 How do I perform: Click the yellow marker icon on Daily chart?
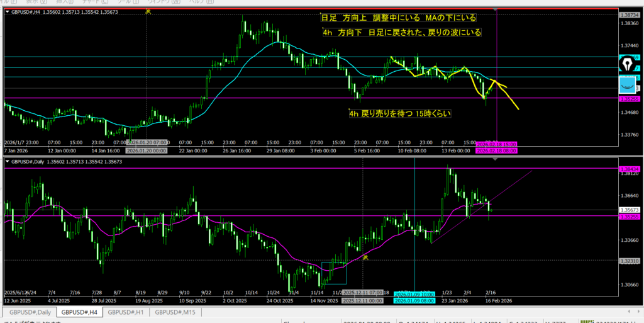pos(365,257)
